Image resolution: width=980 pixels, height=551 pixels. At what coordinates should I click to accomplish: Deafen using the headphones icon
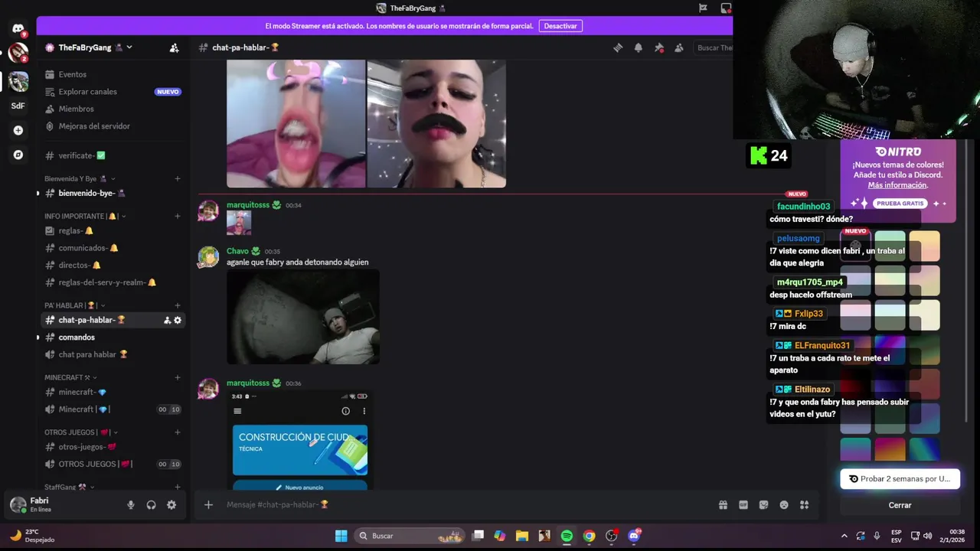point(151,505)
